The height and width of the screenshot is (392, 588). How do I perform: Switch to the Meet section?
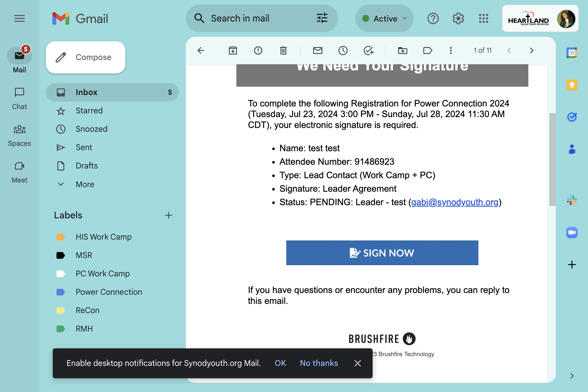point(20,172)
